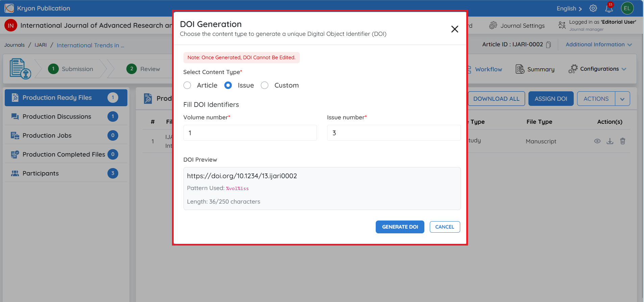Click the IN journal badge icon

[11, 25]
